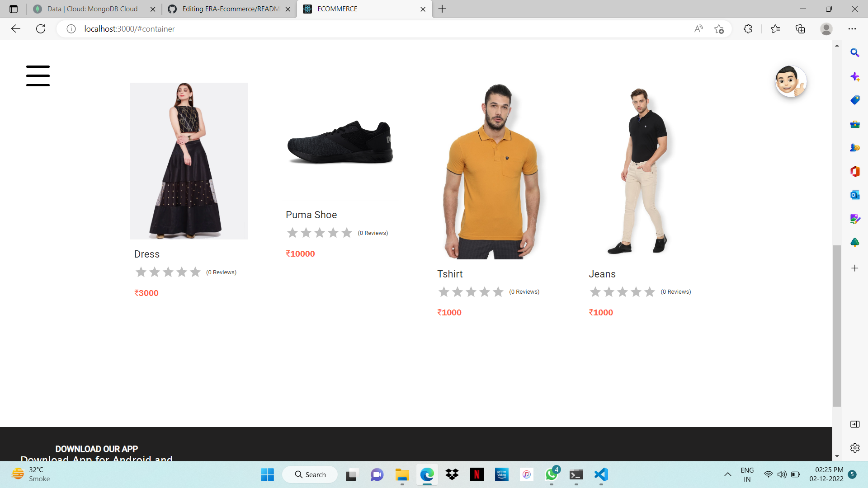
Task: Open the Office sidebar icon
Action: pyautogui.click(x=855, y=171)
